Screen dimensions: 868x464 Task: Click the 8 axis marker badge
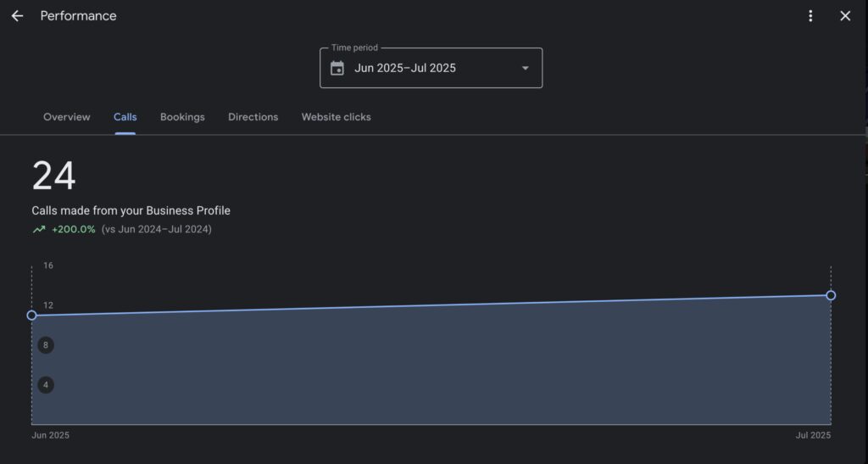pyautogui.click(x=46, y=345)
